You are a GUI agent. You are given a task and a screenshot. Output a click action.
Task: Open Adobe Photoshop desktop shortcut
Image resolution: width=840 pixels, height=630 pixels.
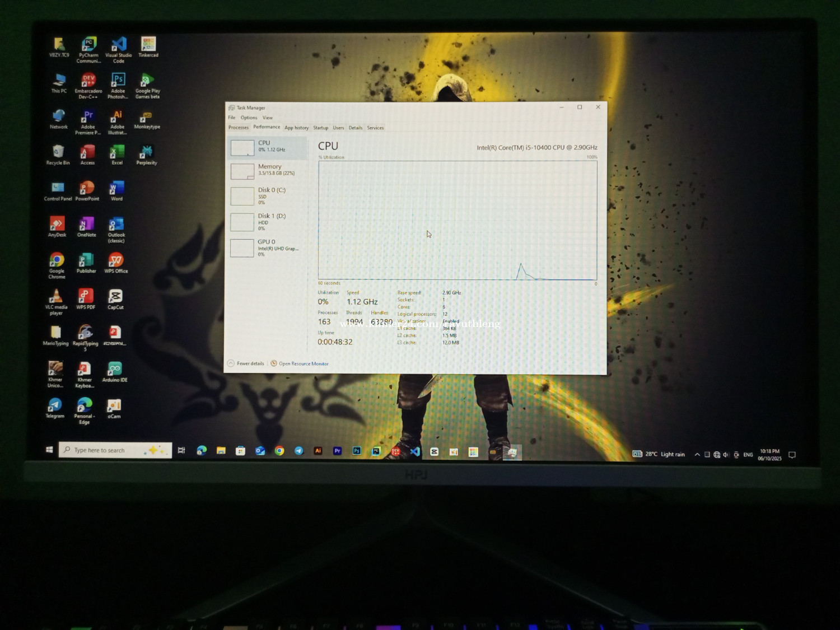[x=118, y=86]
